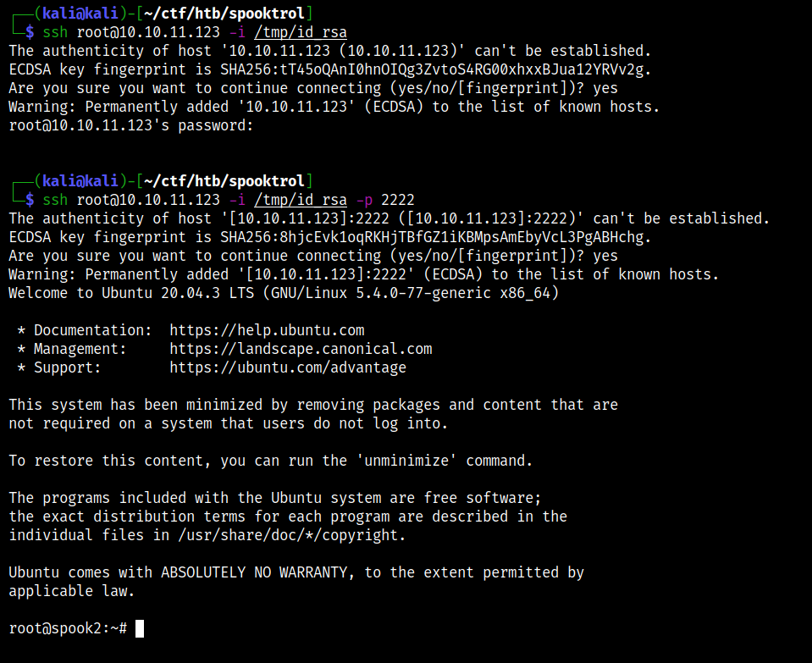Click port number 2222 ending the ssh command
The height and width of the screenshot is (663, 812).
coord(398,200)
